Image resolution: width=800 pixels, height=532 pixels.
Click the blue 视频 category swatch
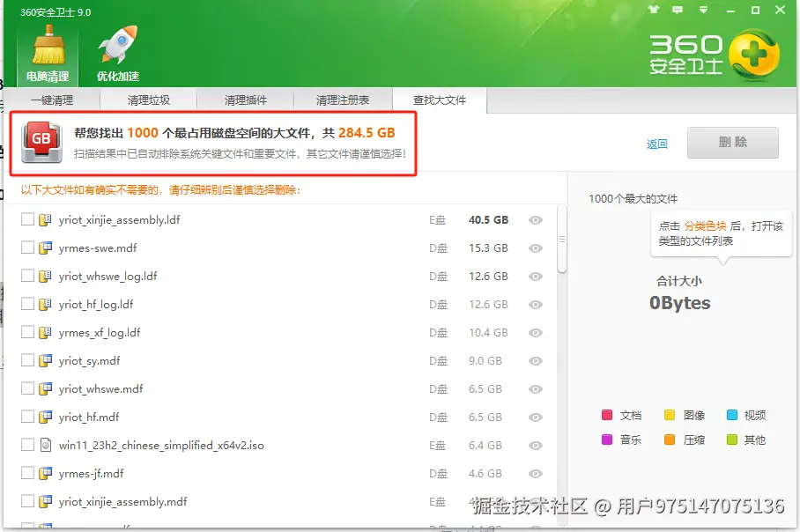(x=732, y=415)
